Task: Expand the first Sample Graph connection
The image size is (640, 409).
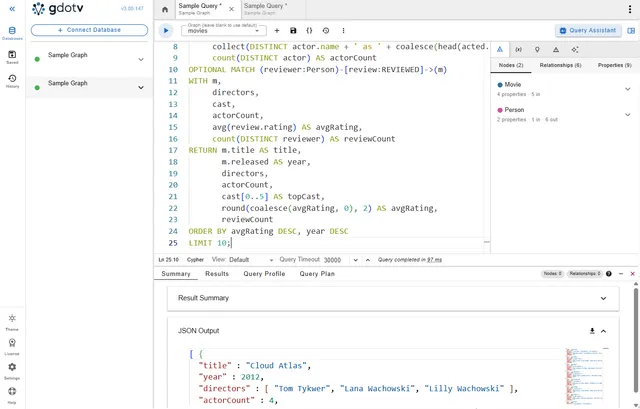Action: click(x=141, y=59)
